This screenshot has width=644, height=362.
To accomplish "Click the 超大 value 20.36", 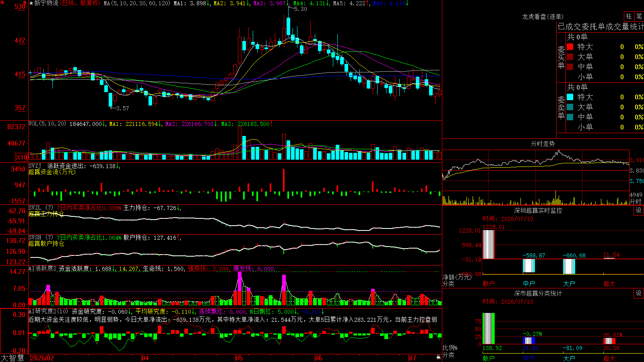I will click(611, 348).
